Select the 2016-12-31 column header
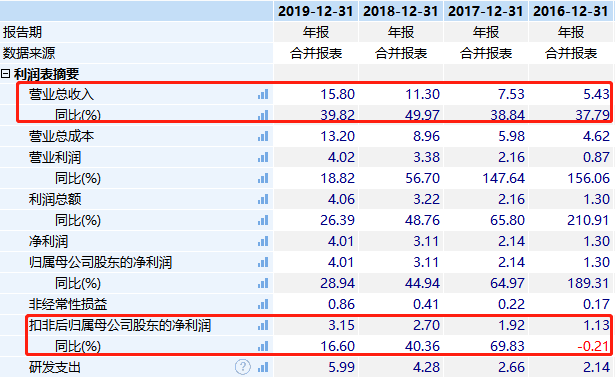 [x=571, y=11]
